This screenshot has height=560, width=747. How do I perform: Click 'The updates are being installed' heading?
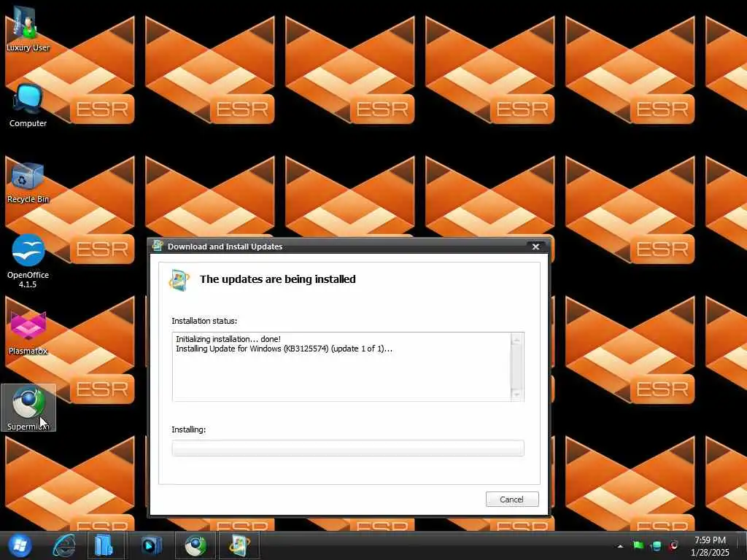[278, 279]
